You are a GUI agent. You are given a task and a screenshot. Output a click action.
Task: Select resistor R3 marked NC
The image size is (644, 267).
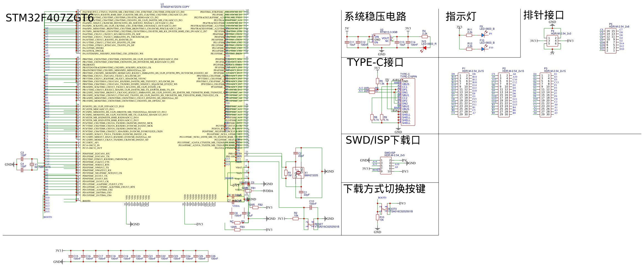coord(237,223)
